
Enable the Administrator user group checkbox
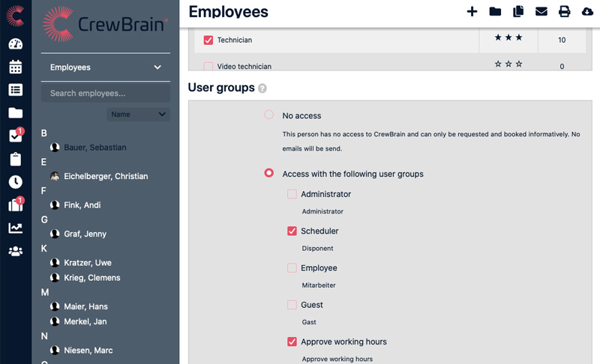(292, 195)
